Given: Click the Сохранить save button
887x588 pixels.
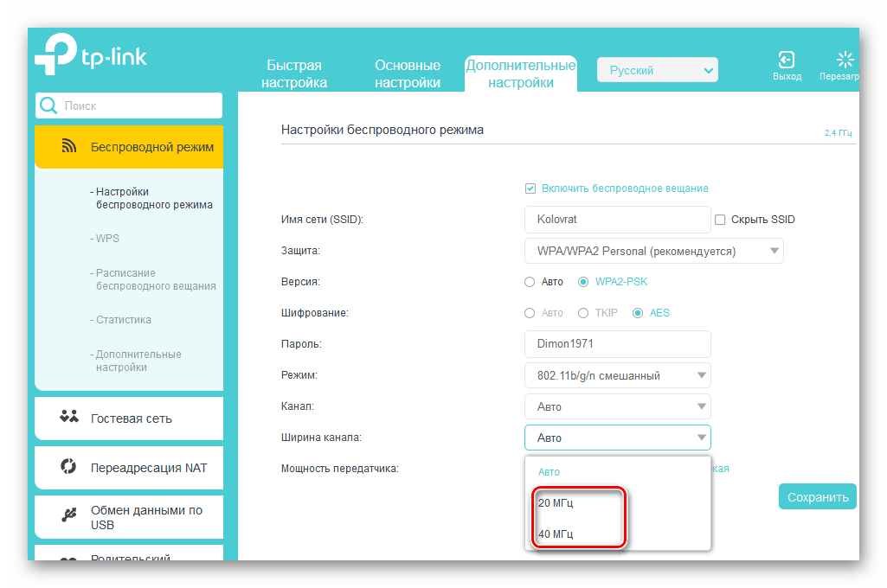Looking at the screenshot, I should click(818, 497).
